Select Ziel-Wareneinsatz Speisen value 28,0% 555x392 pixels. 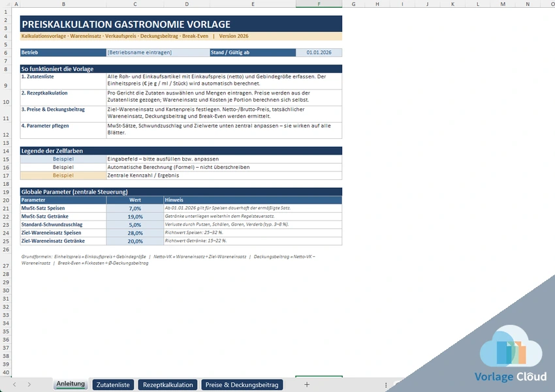point(135,233)
